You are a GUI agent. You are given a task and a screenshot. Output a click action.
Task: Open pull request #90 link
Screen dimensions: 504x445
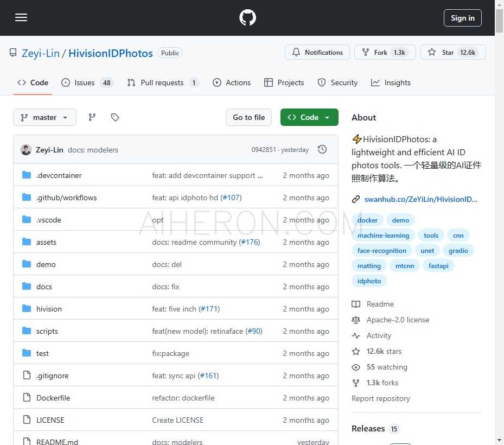point(254,331)
